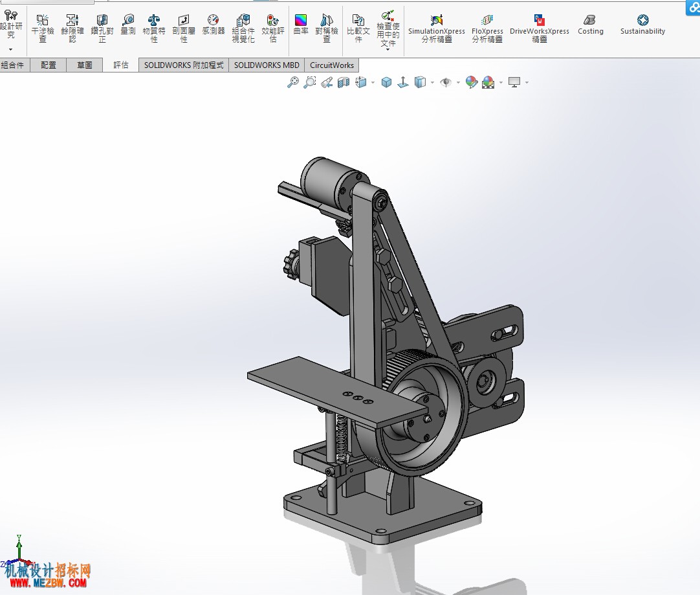The height and width of the screenshot is (595, 700).
Task: Open the Interference Detection (干涉檢查) tool
Action: (x=43, y=28)
